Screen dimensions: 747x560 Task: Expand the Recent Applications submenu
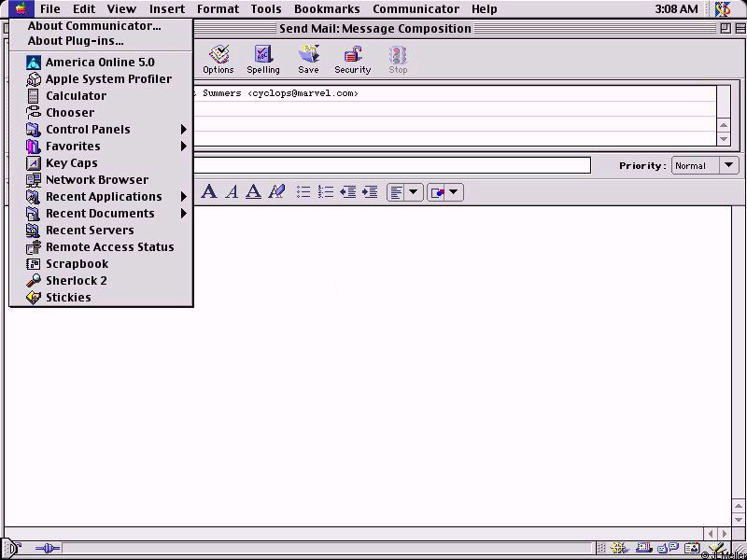pyautogui.click(x=101, y=197)
